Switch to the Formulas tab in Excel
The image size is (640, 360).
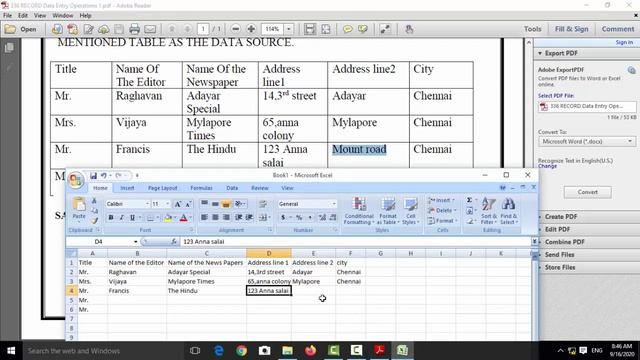tap(201, 188)
